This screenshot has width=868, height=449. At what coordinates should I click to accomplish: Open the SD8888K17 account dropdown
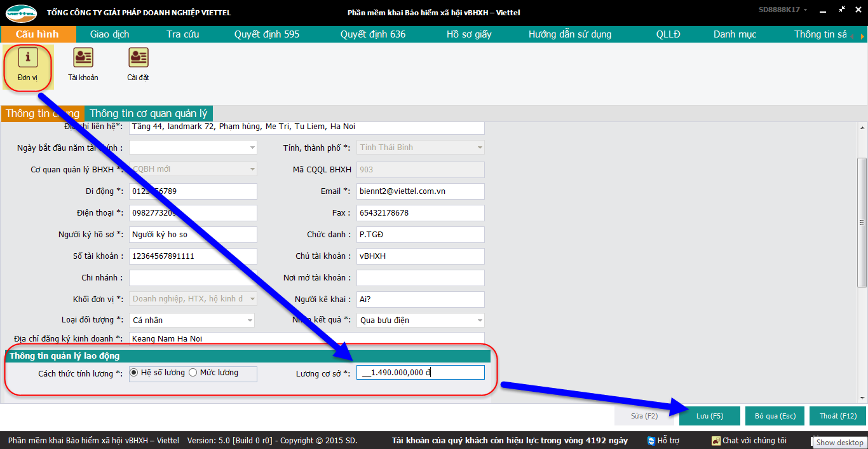coord(783,10)
